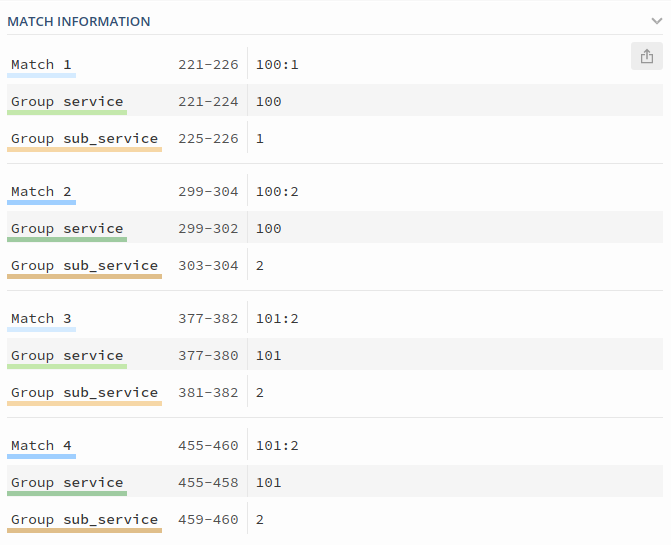Viewport: 671px width, 545px height.
Task: Click Group sub_service row with range 459-460
Action: click(x=335, y=520)
